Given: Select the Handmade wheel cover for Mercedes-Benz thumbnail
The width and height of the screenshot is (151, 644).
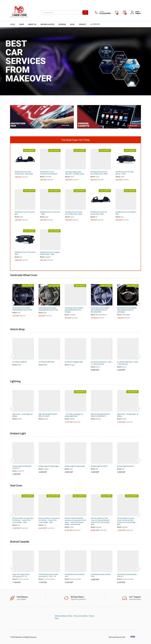Looking at the screenshot, I should (102, 295).
